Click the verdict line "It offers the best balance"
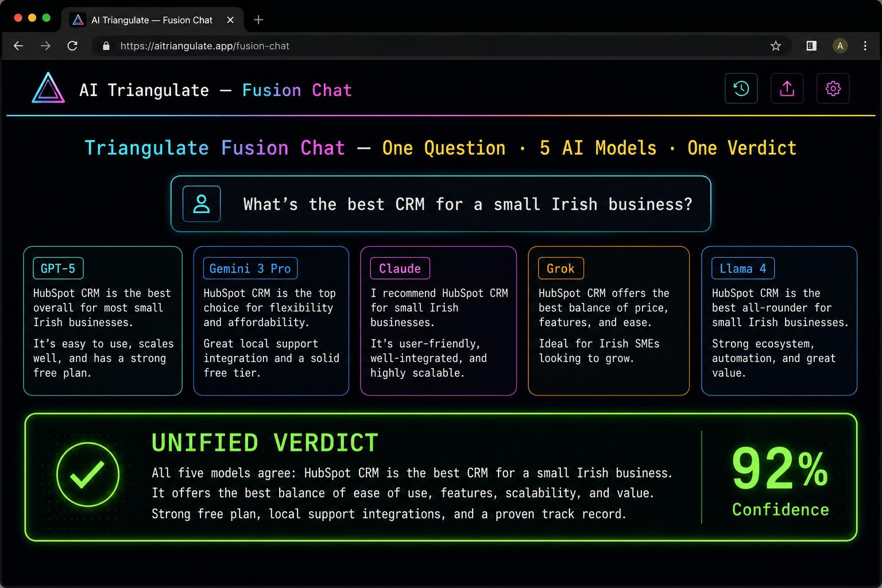The image size is (882, 588). [403, 493]
